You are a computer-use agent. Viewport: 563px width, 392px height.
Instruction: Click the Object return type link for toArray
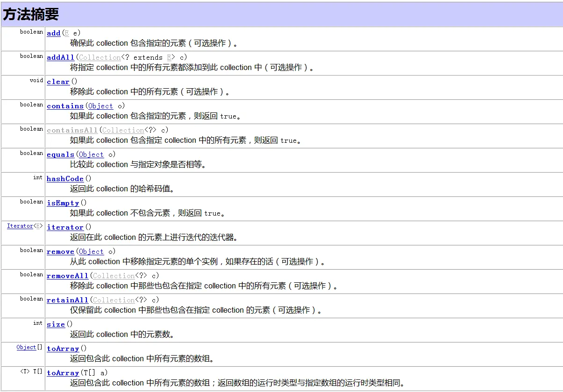26,347
